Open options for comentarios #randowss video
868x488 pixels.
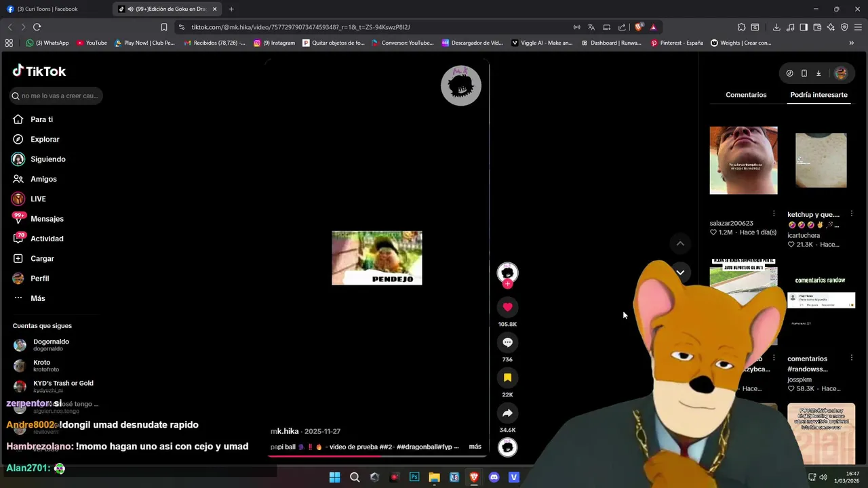pos(851,359)
